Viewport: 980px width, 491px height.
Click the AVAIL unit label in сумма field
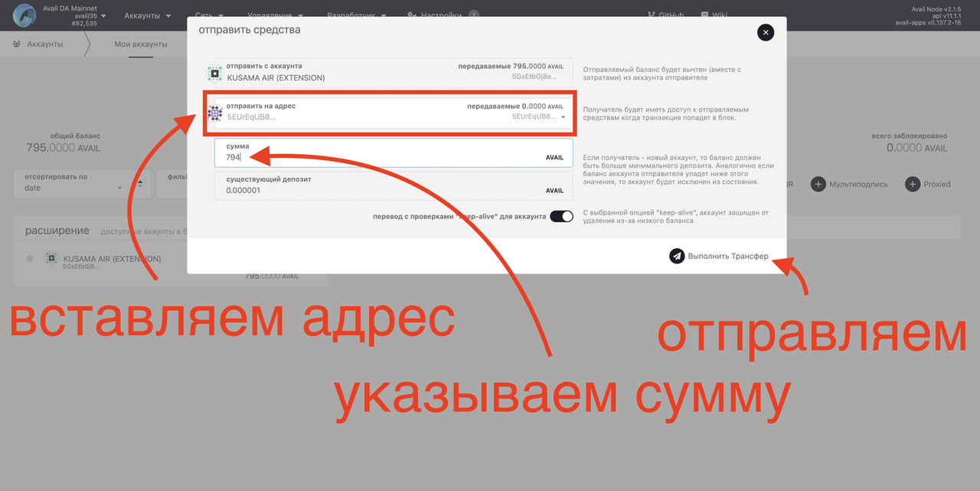point(554,157)
